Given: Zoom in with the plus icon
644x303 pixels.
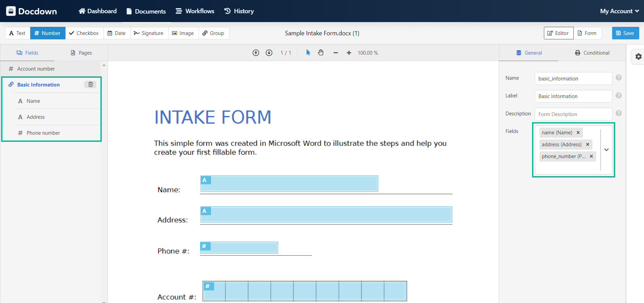Looking at the screenshot, I should click(x=349, y=53).
